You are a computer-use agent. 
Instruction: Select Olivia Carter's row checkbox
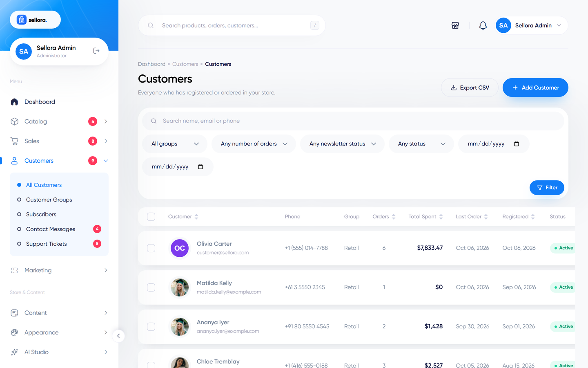coord(151,248)
